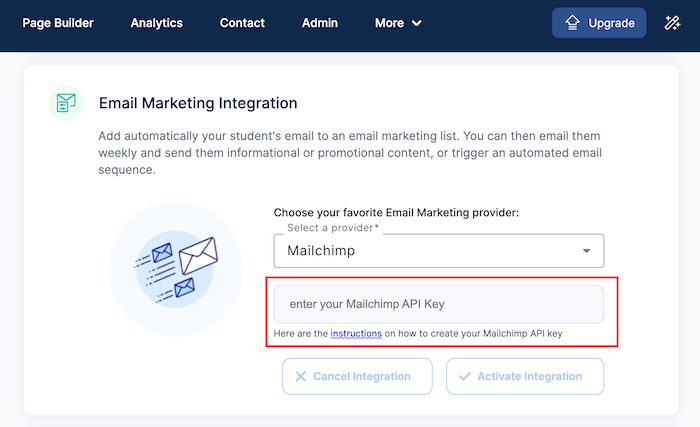Open the Mailchimp provider dropdown
Image resolution: width=700 pixels, height=427 pixels.
point(438,251)
